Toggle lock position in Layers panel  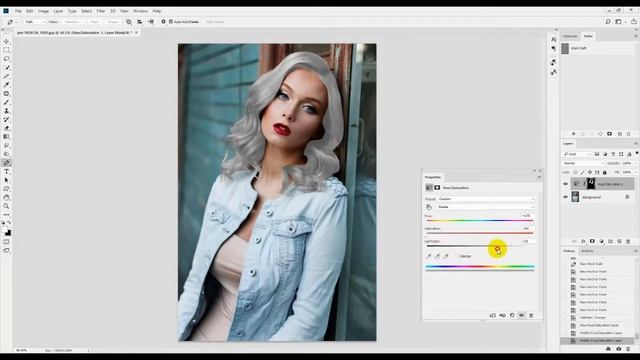pyautogui.click(x=590, y=173)
